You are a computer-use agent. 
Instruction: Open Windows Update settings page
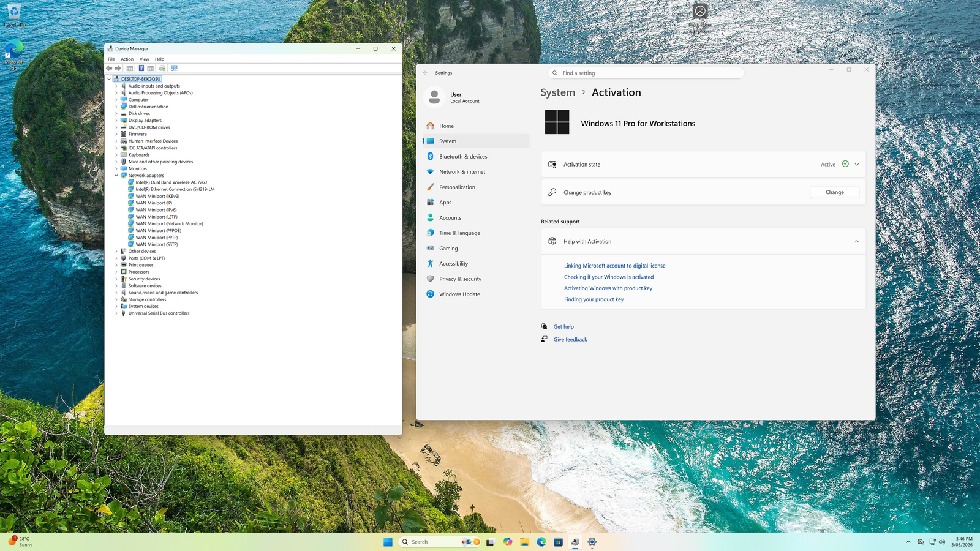(459, 294)
